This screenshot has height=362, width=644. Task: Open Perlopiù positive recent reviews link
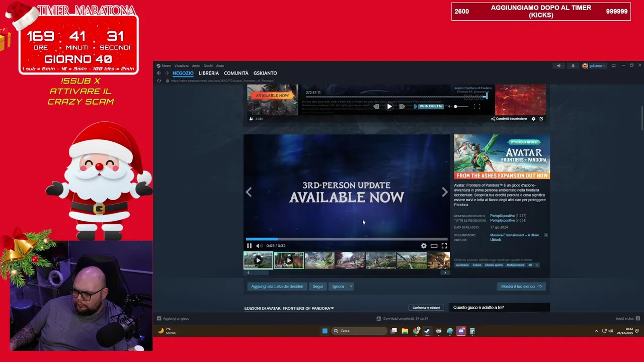click(502, 216)
